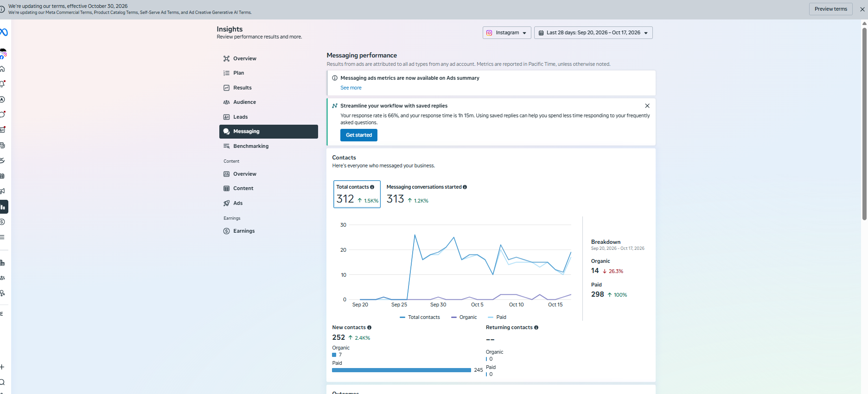Toggle Paid series in chart legend
The height and width of the screenshot is (394, 868).
[497, 318]
